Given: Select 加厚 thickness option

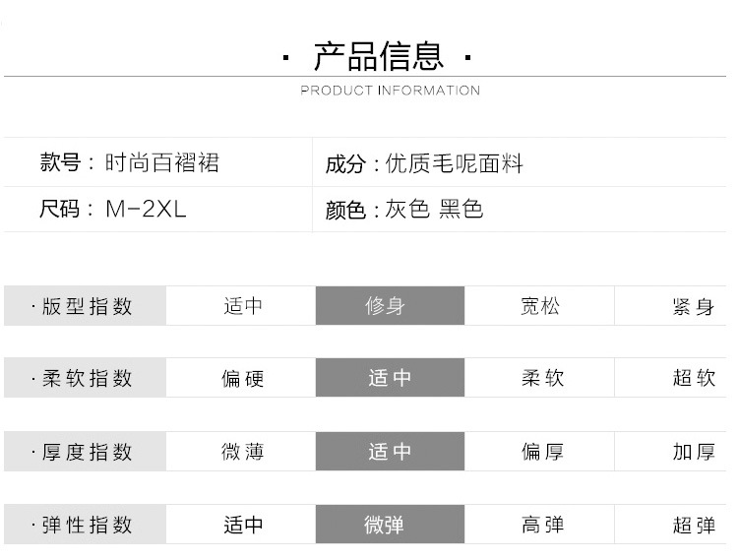Looking at the screenshot, I should pyautogui.click(x=693, y=452).
